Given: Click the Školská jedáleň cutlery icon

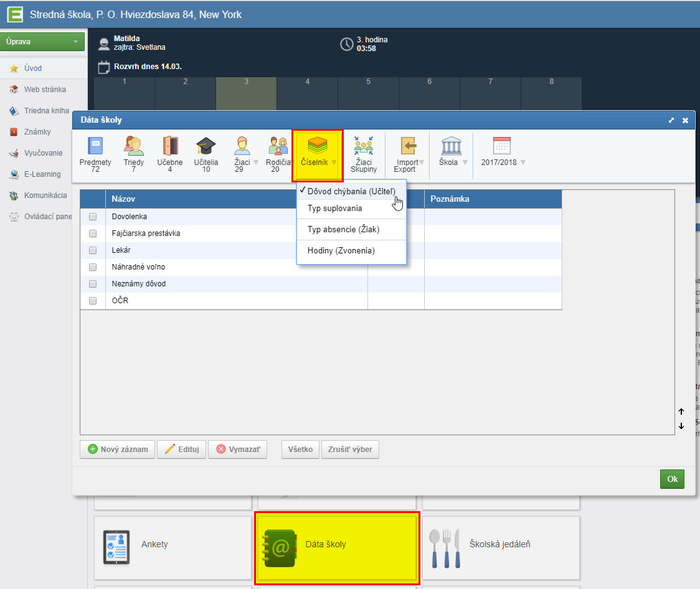Looking at the screenshot, I should point(445,549).
